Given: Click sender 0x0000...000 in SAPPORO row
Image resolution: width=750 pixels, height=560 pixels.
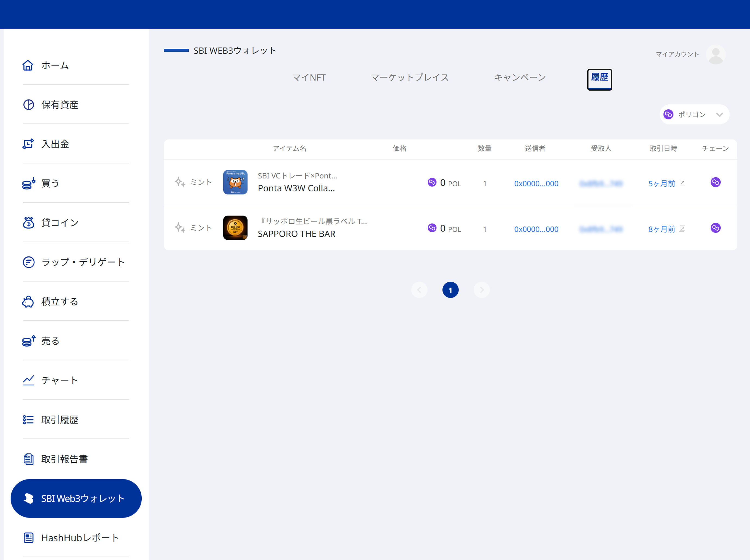Looking at the screenshot, I should point(536,229).
